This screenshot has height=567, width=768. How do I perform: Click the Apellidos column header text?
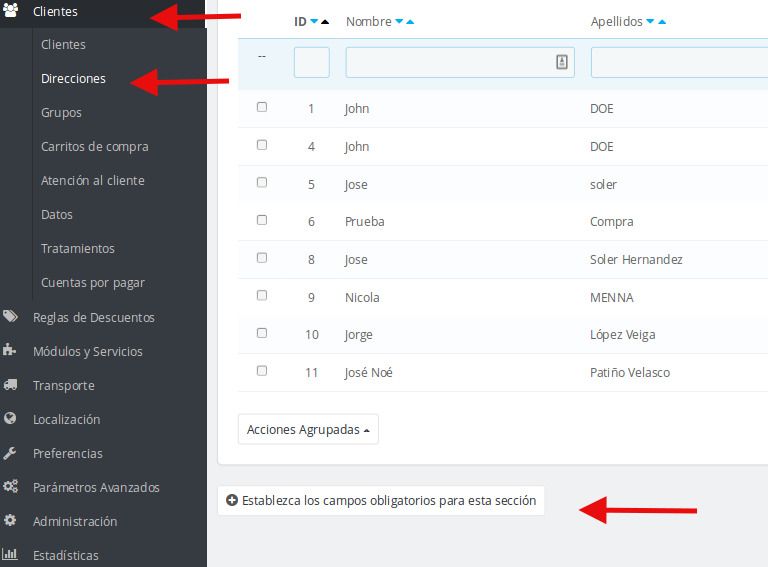tap(616, 22)
